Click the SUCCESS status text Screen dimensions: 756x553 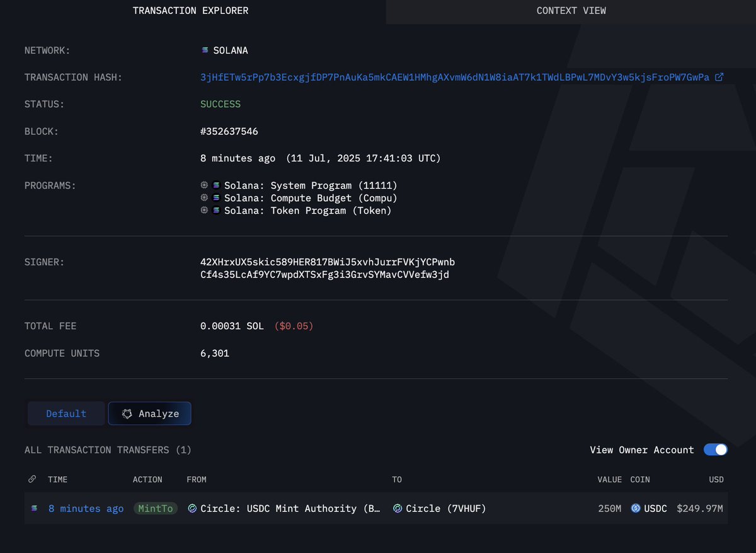tap(220, 104)
